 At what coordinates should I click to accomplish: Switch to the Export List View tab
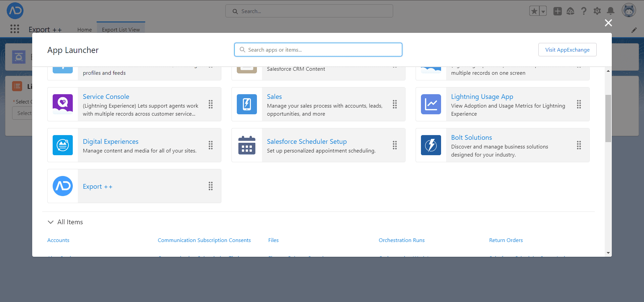[x=121, y=29]
